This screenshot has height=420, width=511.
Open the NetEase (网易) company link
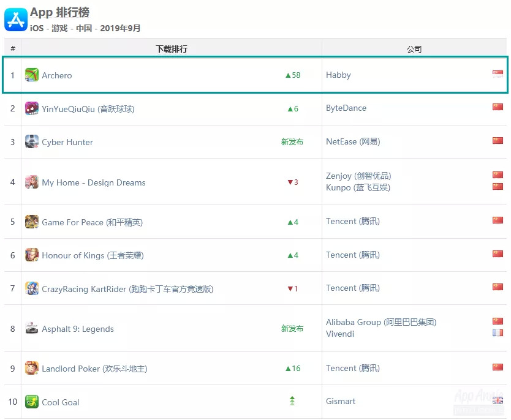353,141
